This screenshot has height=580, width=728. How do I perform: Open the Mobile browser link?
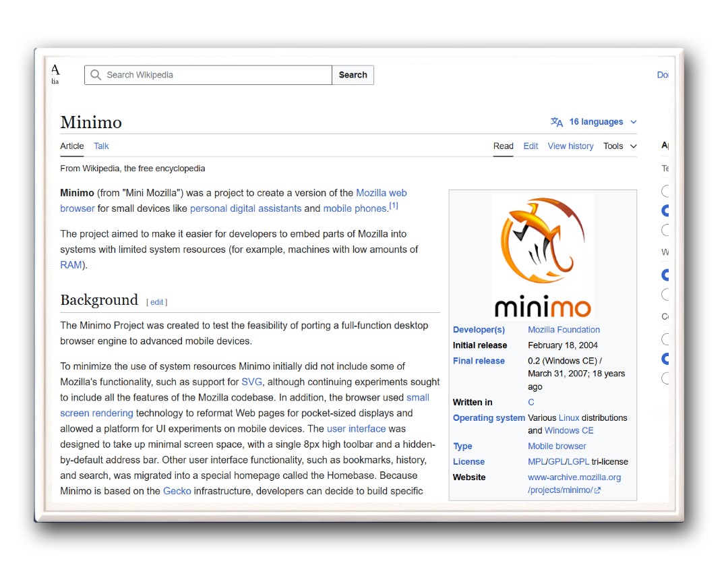coord(557,446)
